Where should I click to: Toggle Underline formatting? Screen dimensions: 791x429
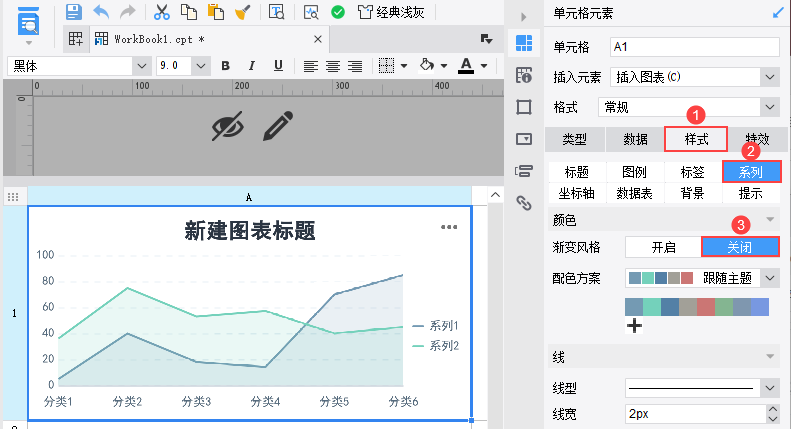[x=278, y=66]
